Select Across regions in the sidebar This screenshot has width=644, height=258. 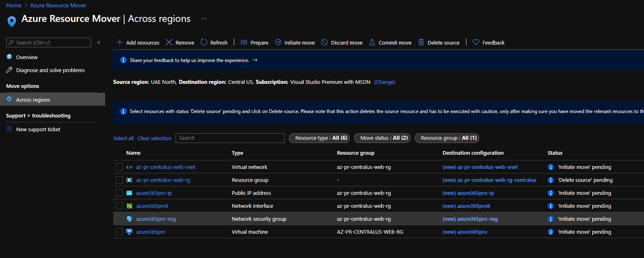53,100
